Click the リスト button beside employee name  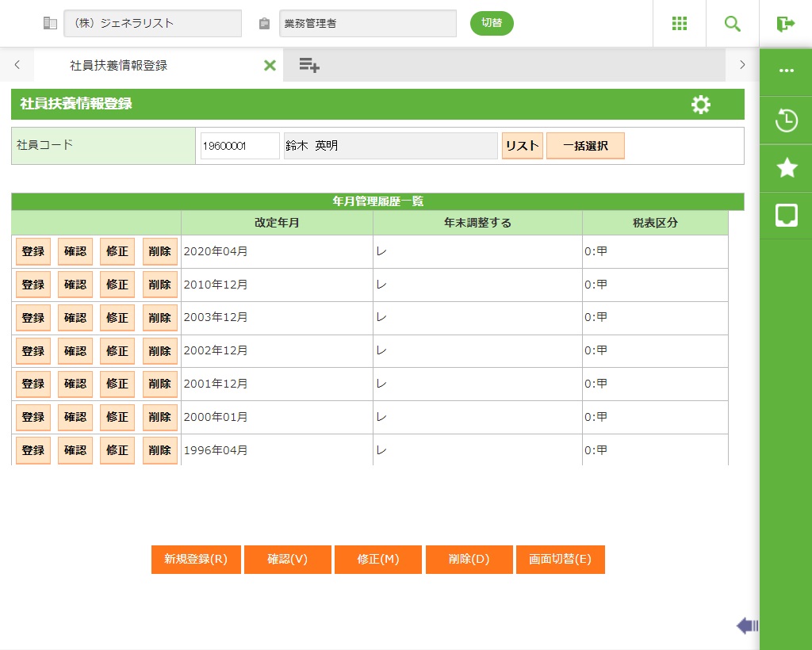pyautogui.click(x=522, y=146)
